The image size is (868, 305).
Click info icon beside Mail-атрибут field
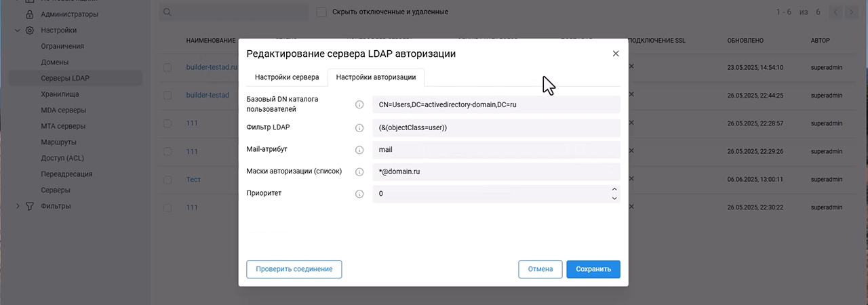coord(359,150)
